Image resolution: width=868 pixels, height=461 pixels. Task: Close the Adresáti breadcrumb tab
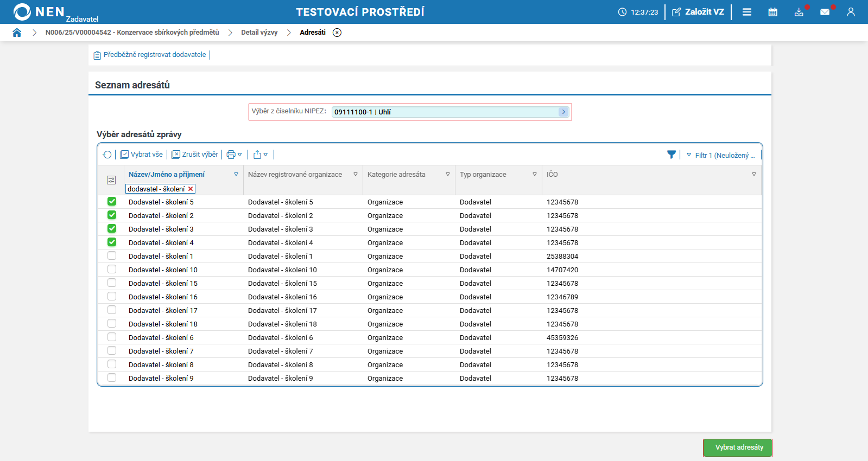337,33
